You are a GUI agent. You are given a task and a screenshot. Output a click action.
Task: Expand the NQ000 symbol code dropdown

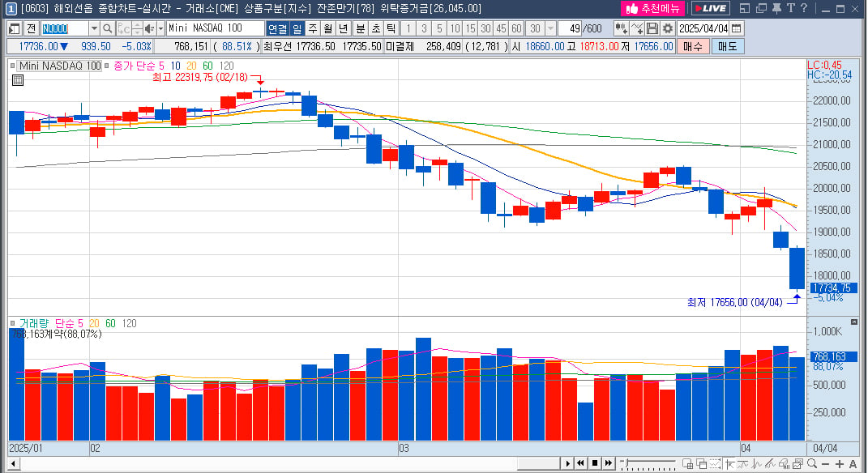click(94, 28)
